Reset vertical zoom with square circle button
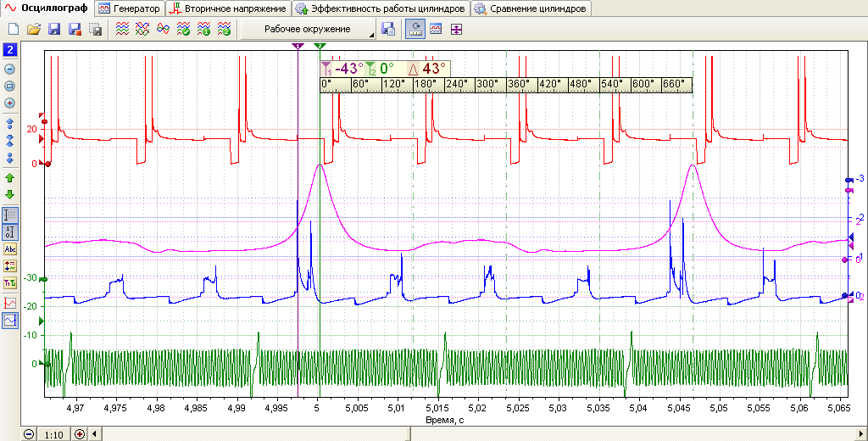Image resolution: width=868 pixels, height=441 pixels. [x=9, y=86]
